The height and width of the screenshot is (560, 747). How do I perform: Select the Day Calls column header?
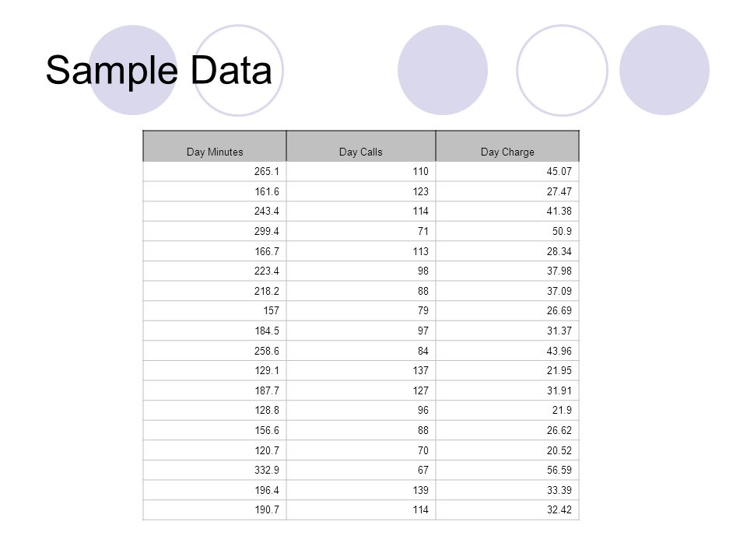pyautogui.click(x=360, y=146)
